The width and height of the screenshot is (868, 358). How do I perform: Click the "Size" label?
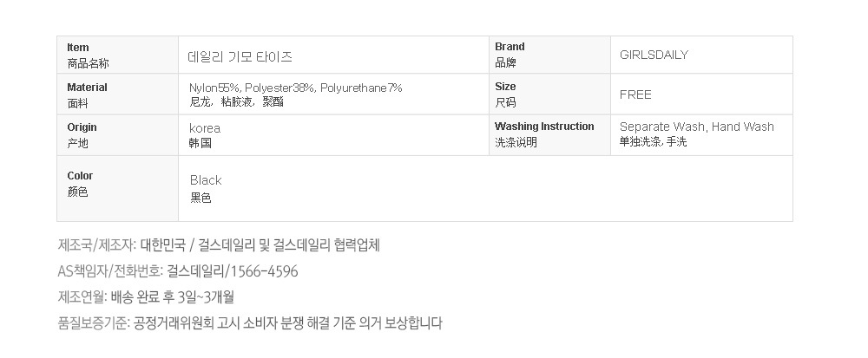click(505, 87)
